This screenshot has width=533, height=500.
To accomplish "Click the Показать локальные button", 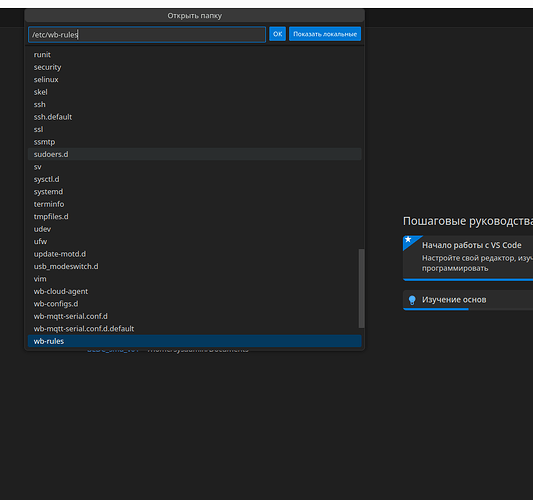I will point(325,34).
